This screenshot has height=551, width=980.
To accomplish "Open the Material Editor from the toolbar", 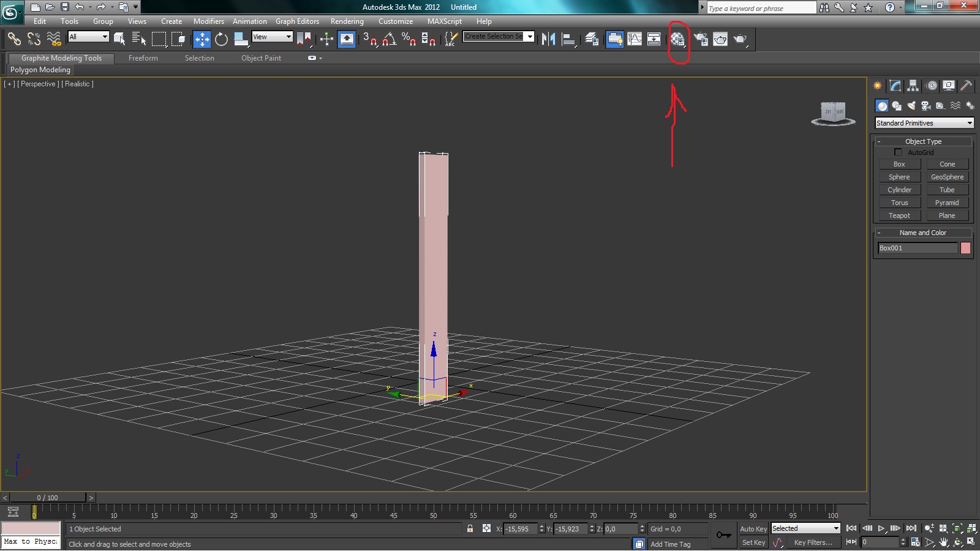I will (677, 39).
